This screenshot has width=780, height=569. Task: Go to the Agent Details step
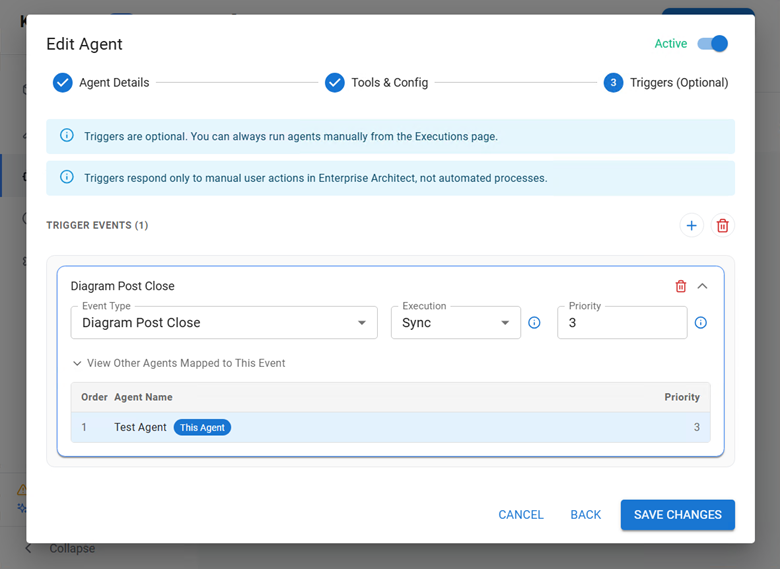point(114,83)
